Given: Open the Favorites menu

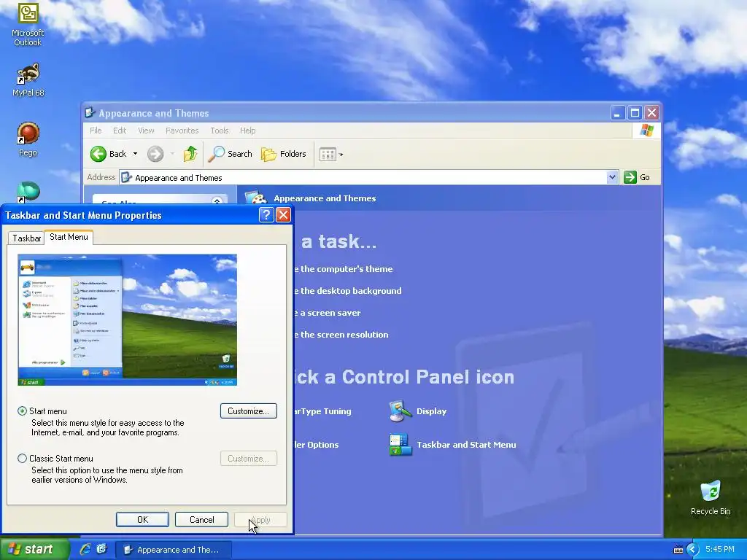Looking at the screenshot, I should (x=182, y=131).
